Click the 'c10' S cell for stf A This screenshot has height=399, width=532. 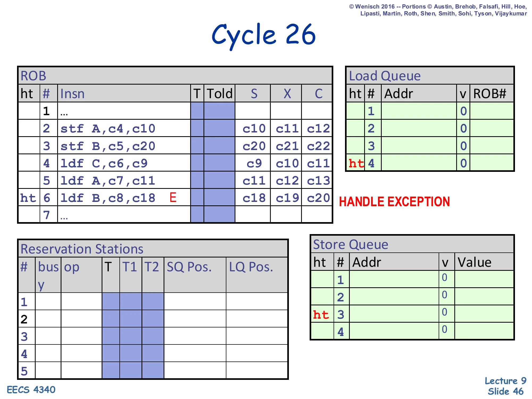click(x=254, y=129)
